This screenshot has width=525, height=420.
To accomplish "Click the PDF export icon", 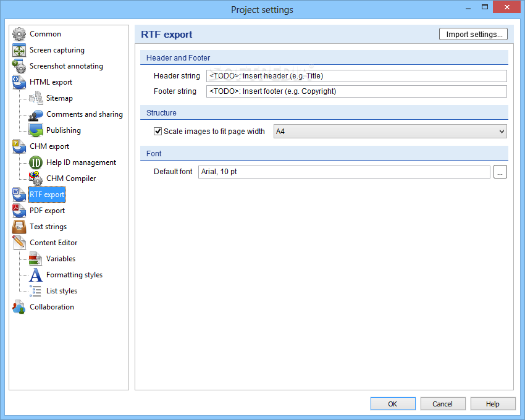I will click(19, 211).
